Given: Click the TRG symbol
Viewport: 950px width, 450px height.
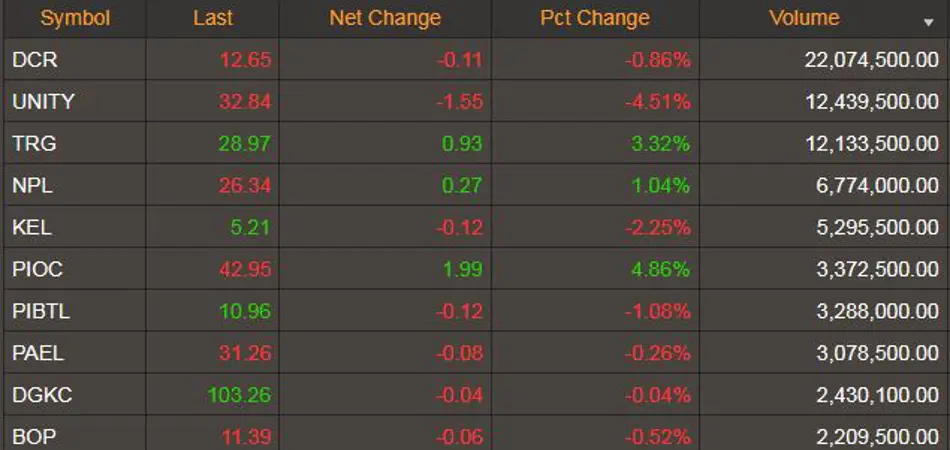Looking at the screenshot, I should point(34,143).
